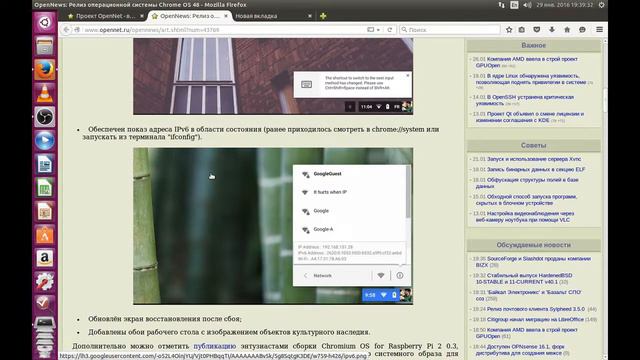640x360 pixels.
Task: Save page to Pocket icon
Action: (x=537, y=29)
